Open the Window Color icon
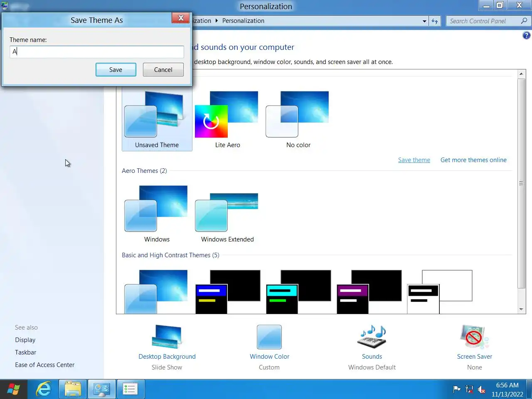The image size is (532, 399). pyautogui.click(x=269, y=337)
